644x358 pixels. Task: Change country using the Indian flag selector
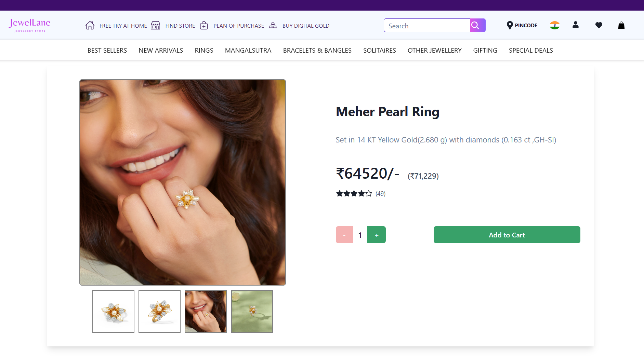pyautogui.click(x=554, y=25)
